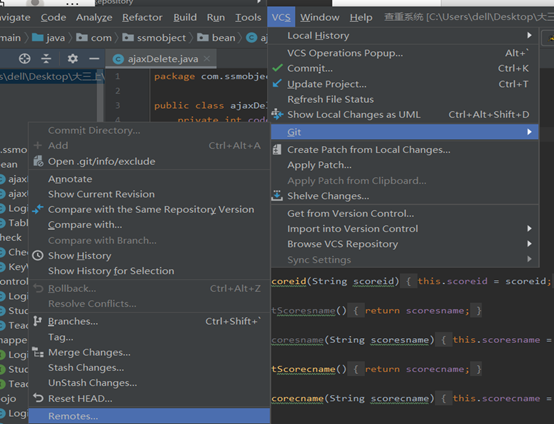Click the Merge Changes icon
This screenshot has width=554, height=424.
click(38, 352)
